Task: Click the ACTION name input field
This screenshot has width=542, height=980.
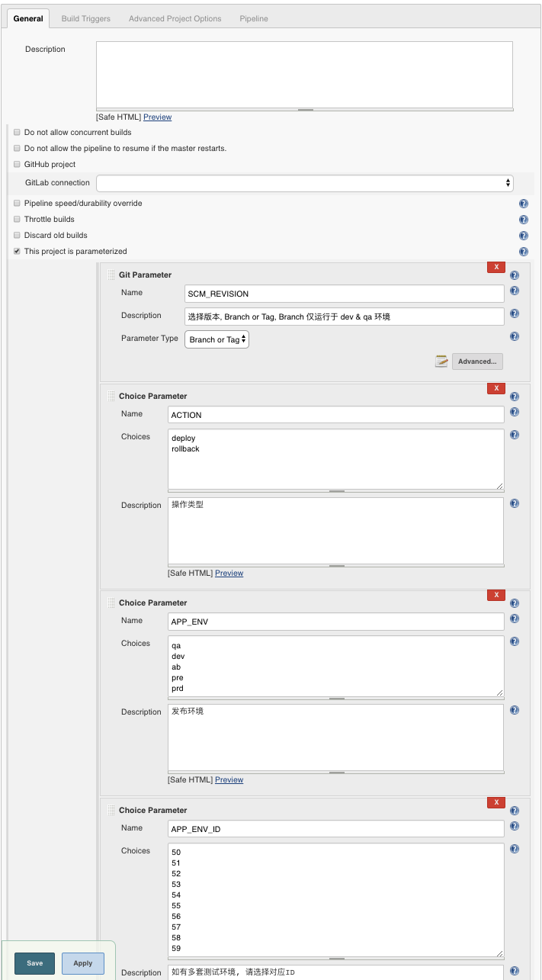Action: [336, 415]
